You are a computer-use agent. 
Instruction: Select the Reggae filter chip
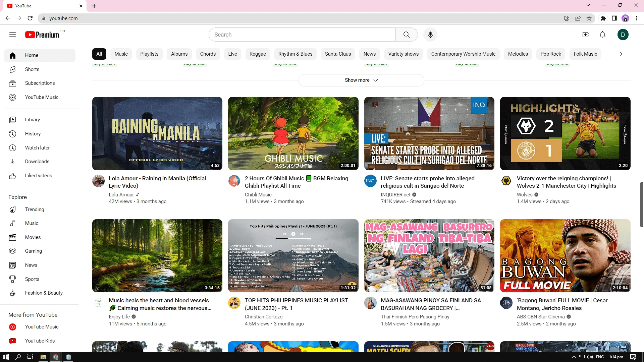pos(258,54)
